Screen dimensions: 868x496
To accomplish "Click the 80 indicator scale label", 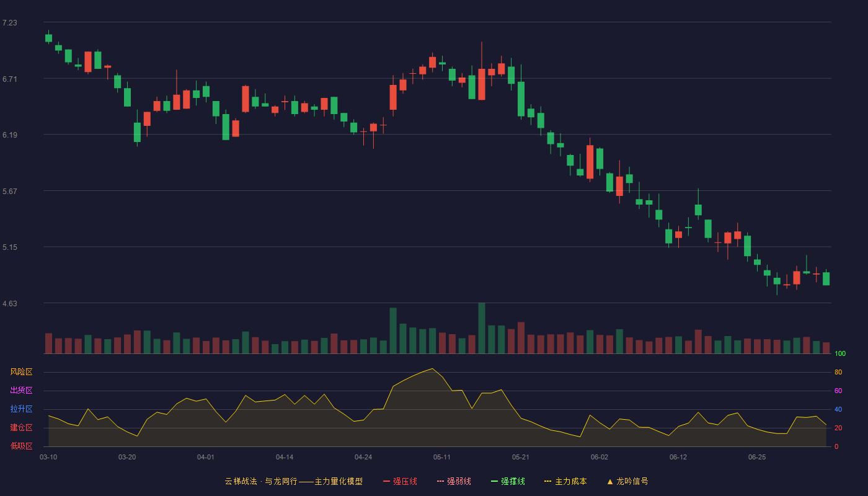I will point(838,372).
